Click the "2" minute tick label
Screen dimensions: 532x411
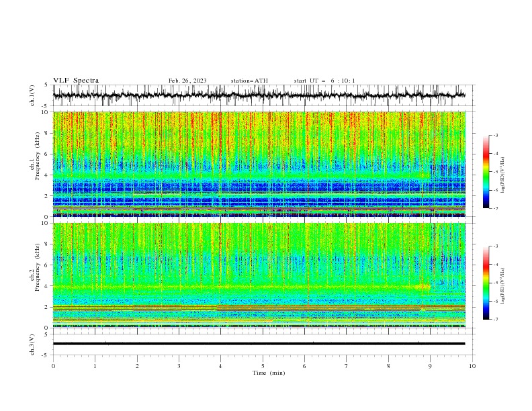click(x=137, y=366)
